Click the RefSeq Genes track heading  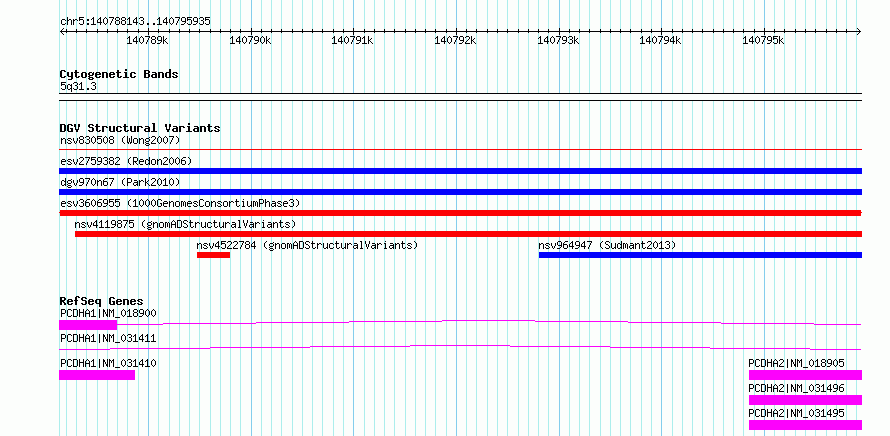pos(102,301)
